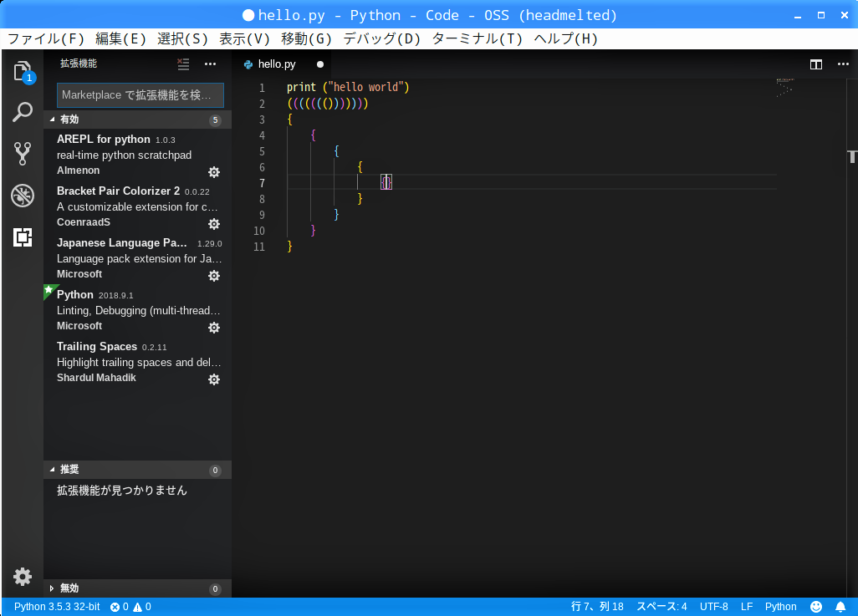Change file encoding UTF-8
The image size is (858, 616).
(x=713, y=607)
